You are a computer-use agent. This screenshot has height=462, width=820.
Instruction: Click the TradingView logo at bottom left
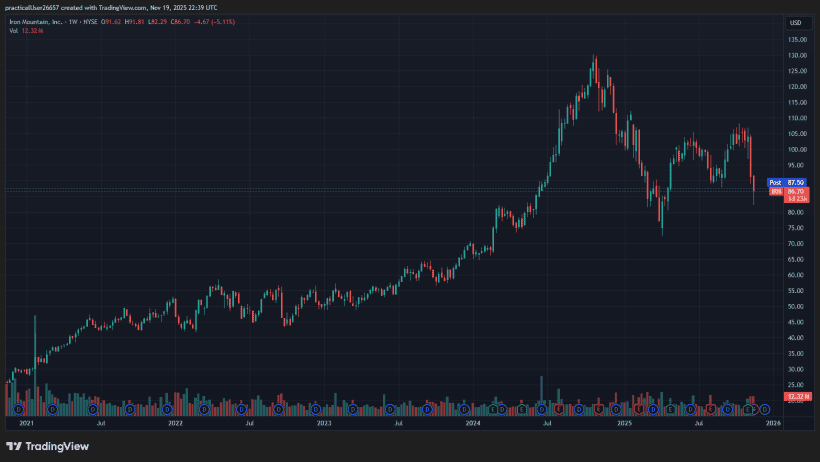pyautogui.click(x=34, y=447)
